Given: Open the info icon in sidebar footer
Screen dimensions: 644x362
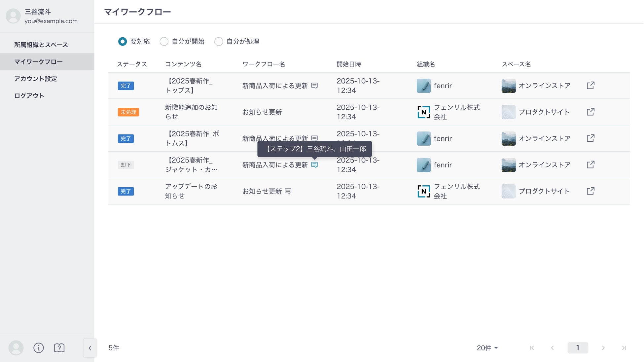Looking at the screenshot, I should pyautogui.click(x=39, y=348).
